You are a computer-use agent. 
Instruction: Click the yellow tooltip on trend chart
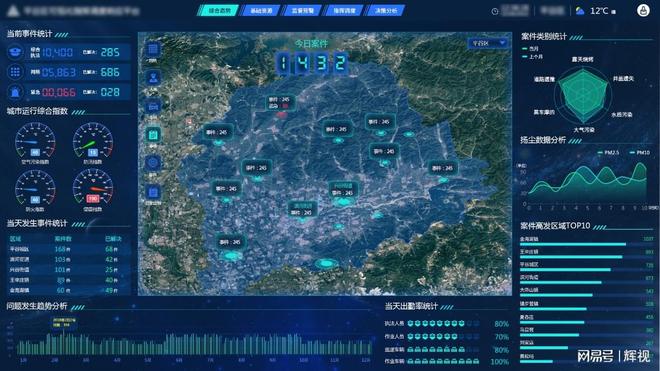[64, 322]
